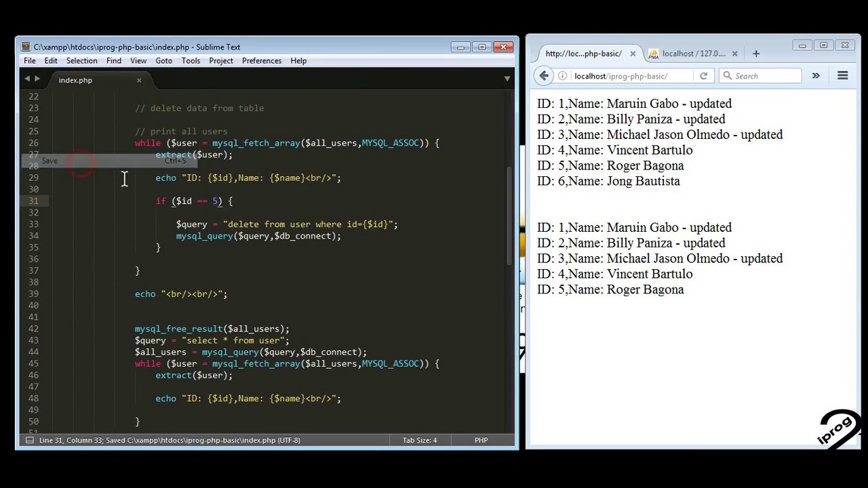Go to next tab with right arrow

(x=37, y=79)
